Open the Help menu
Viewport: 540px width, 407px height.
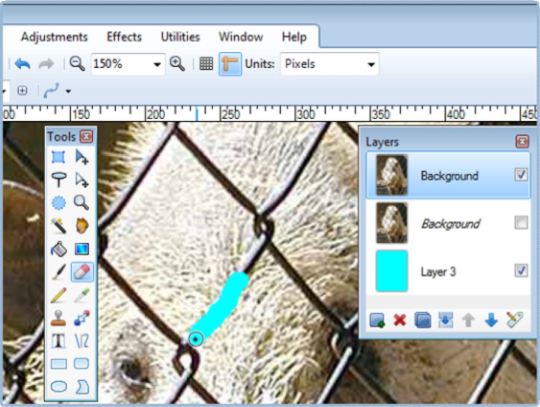294,37
